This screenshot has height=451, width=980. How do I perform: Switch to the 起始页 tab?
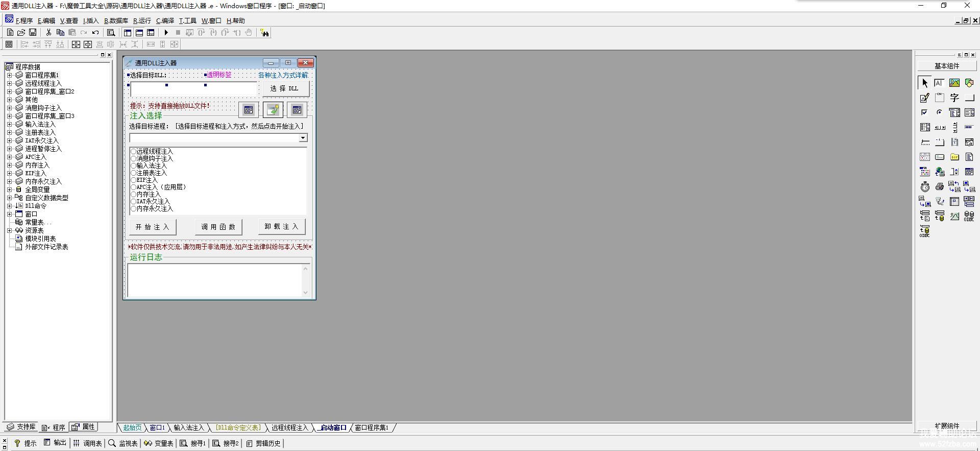pyautogui.click(x=132, y=428)
